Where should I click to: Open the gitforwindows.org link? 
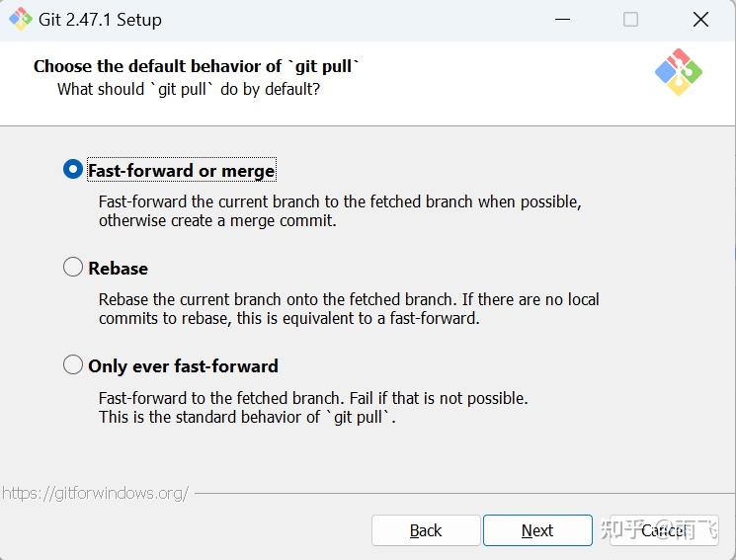pos(95,492)
